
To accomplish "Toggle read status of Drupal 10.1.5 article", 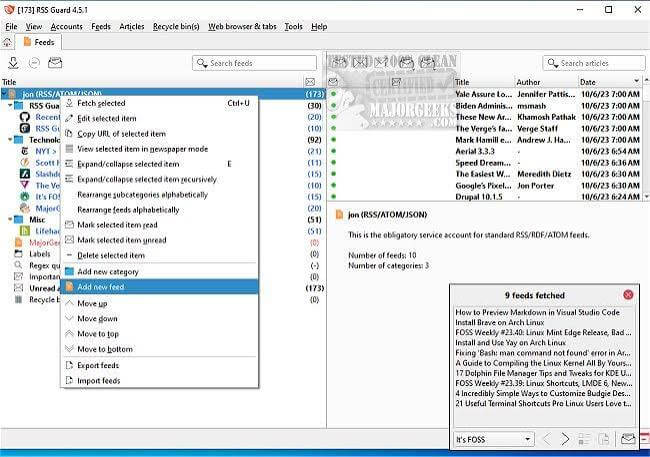I will [x=333, y=197].
